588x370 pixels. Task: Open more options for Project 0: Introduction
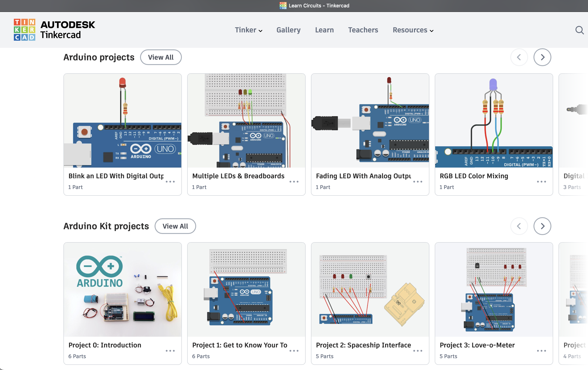click(170, 351)
